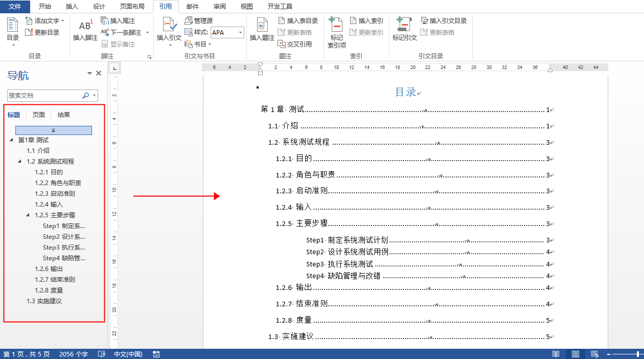Go to next footnote via 下一条脚注

[122, 33]
